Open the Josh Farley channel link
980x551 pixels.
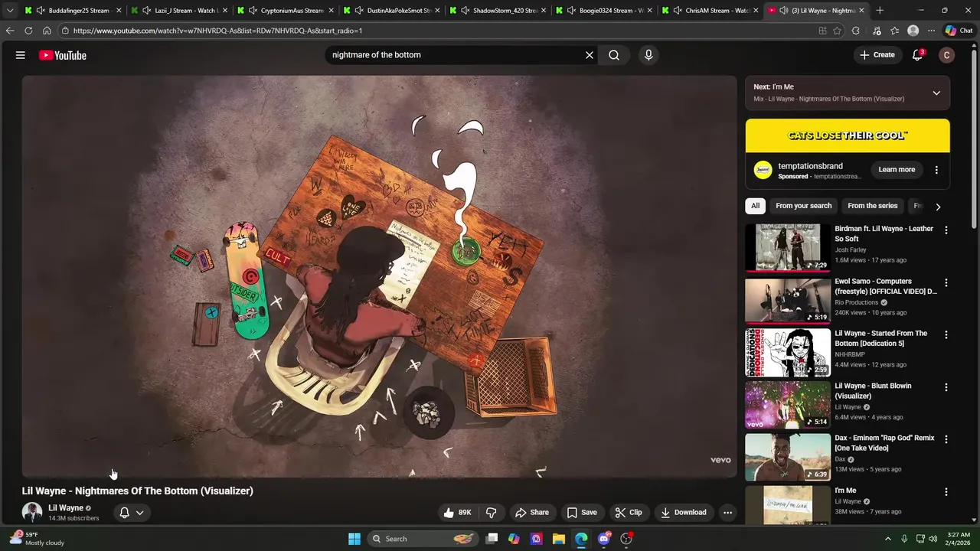[x=851, y=249]
